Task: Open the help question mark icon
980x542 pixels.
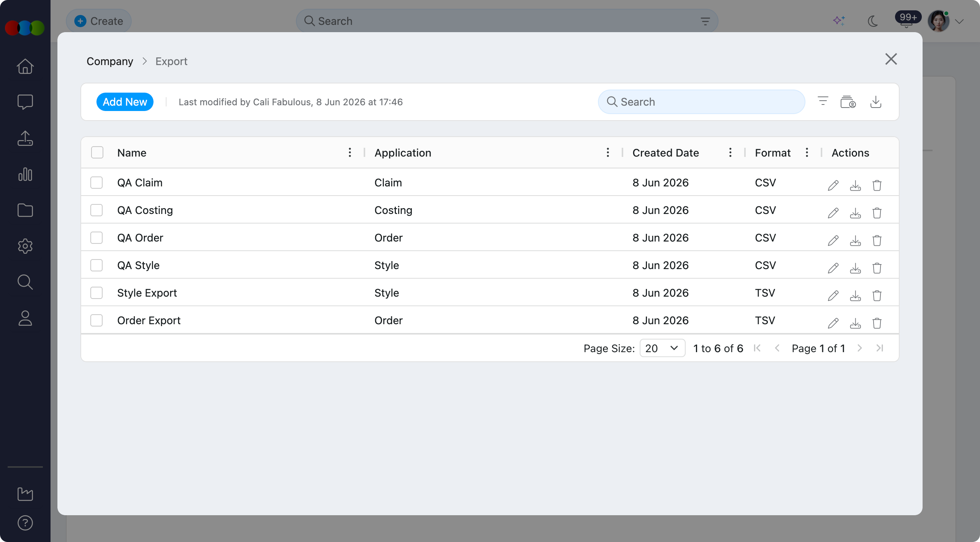Action: [25, 523]
